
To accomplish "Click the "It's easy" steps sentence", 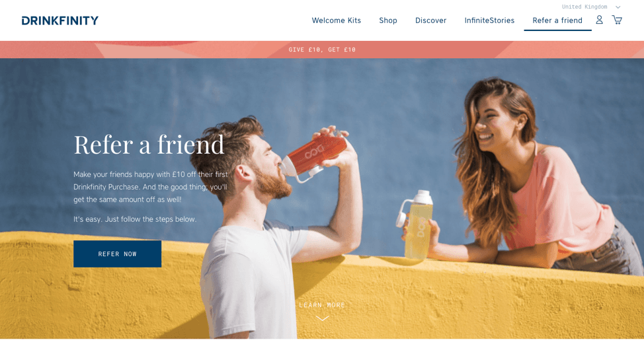I will 135,219.
